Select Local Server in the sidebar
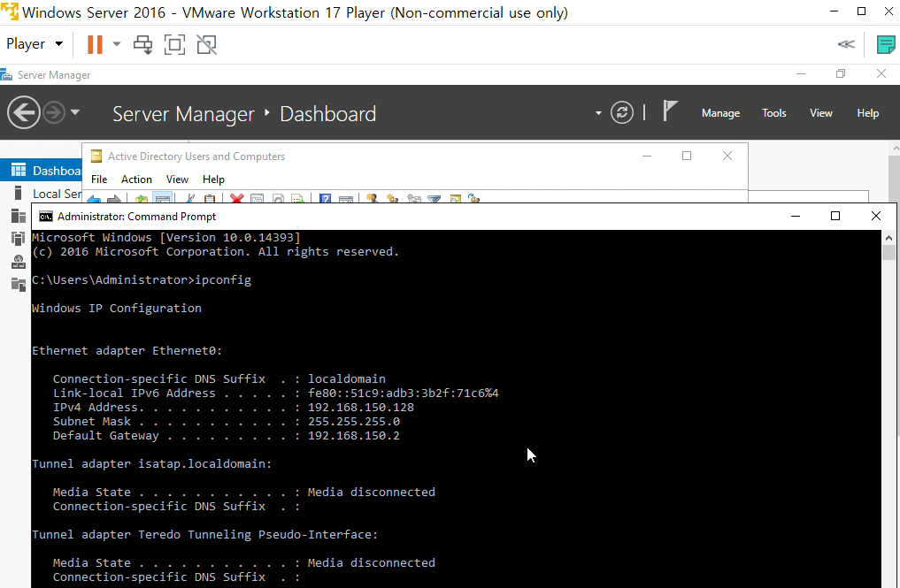 pos(46,194)
